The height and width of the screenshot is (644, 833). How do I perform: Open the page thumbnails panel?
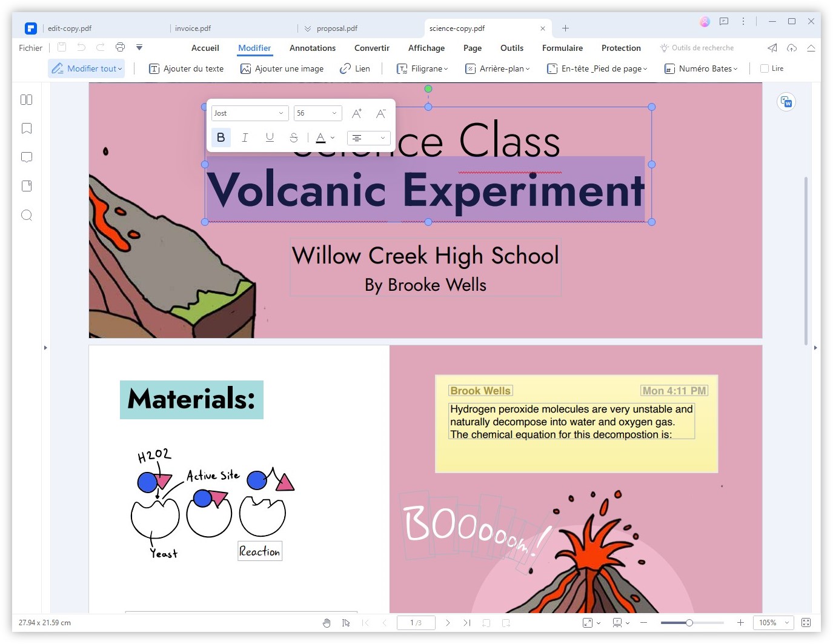[x=26, y=99]
